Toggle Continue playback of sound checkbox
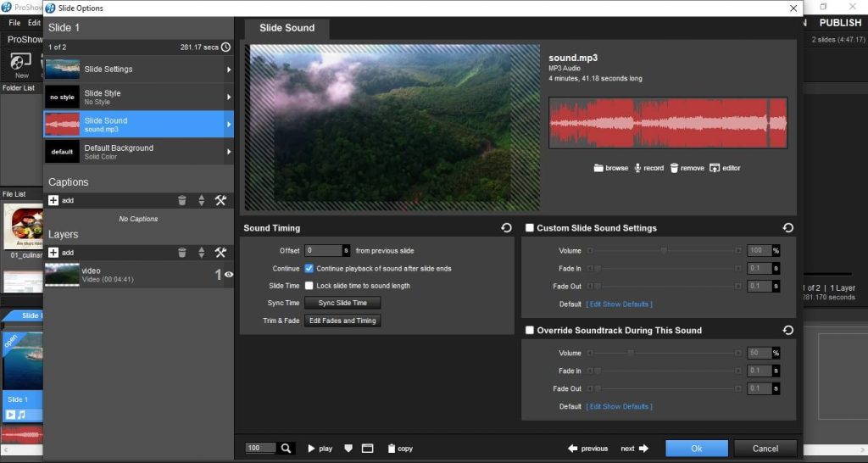868x463 pixels. (x=309, y=268)
